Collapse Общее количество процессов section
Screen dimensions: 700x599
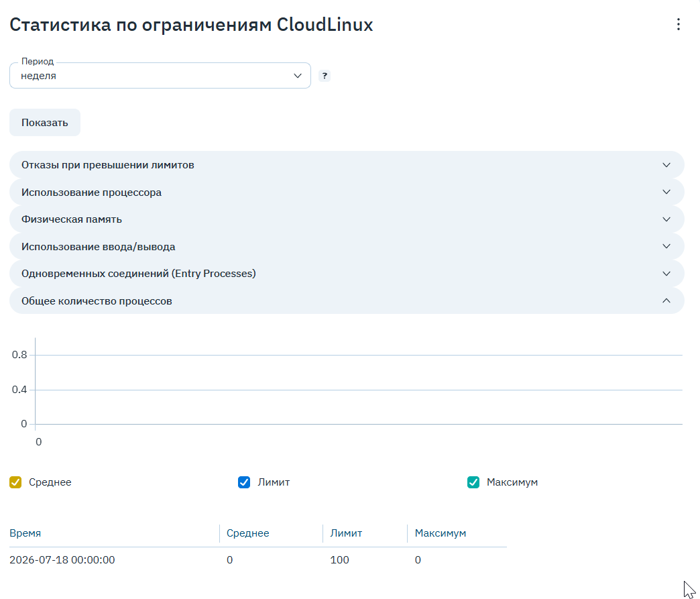347,301
